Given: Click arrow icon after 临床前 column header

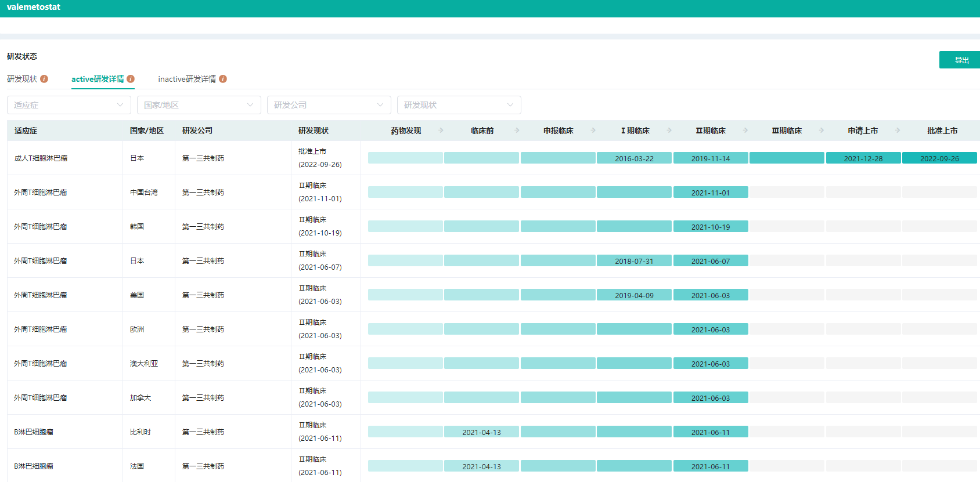Looking at the screenshot, I should tap(517, 131).
